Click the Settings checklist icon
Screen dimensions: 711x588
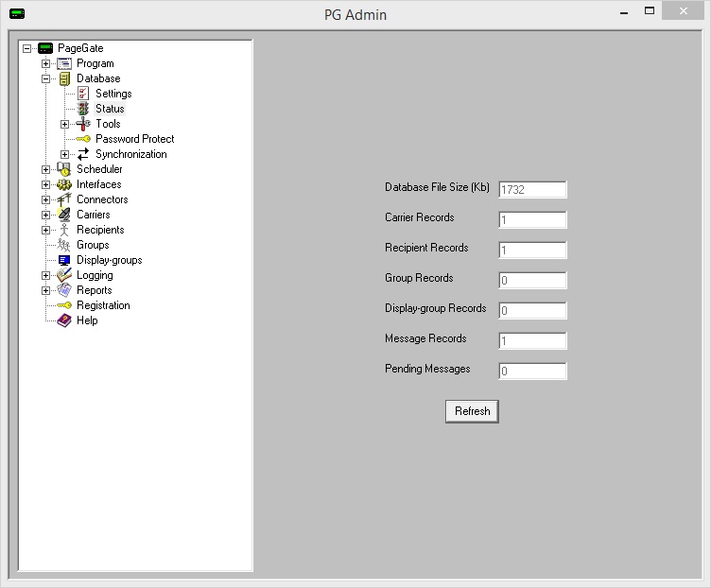coord(83,94)
